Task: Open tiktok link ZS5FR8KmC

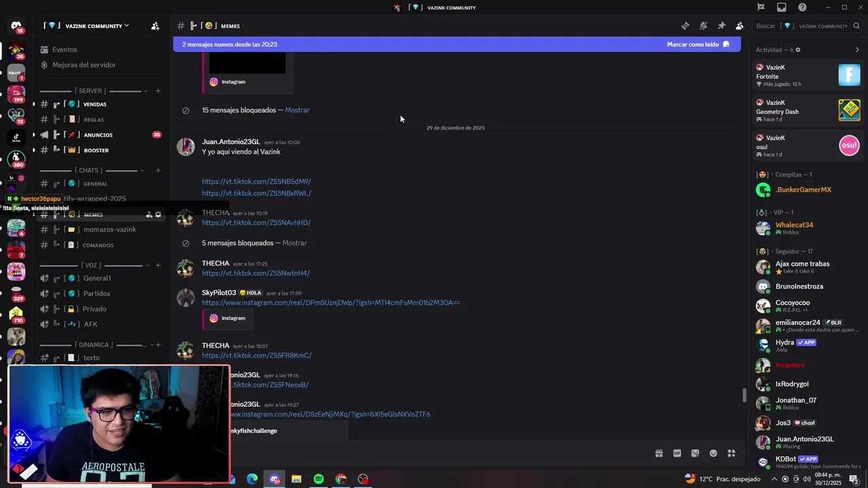Action: coord(257,355)
